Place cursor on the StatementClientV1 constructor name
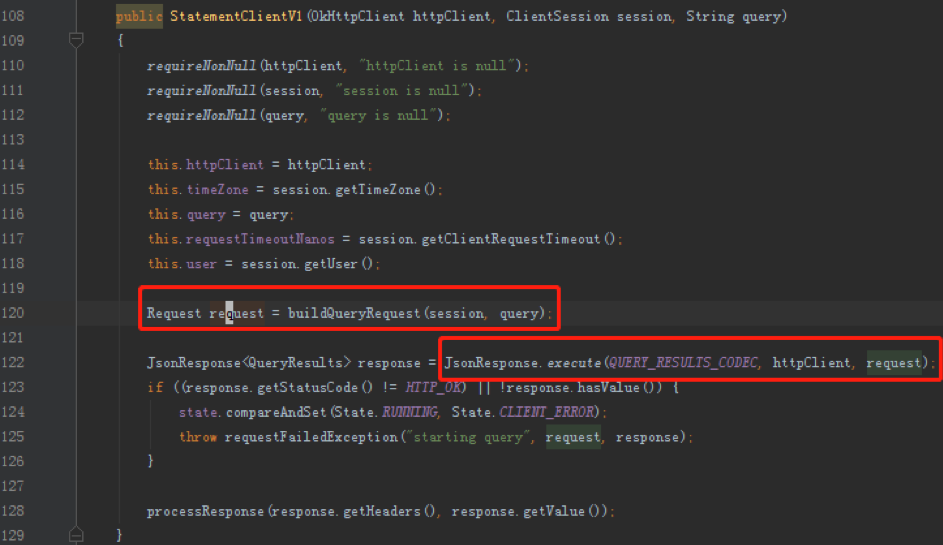The height and width of the screenshot is (545, 943). (236, 16)
